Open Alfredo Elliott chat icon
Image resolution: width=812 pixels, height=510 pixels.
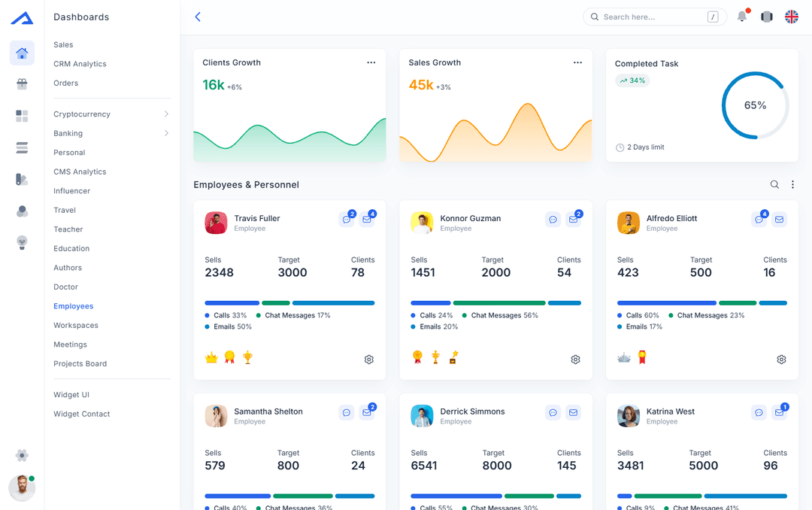click(759, 219)
